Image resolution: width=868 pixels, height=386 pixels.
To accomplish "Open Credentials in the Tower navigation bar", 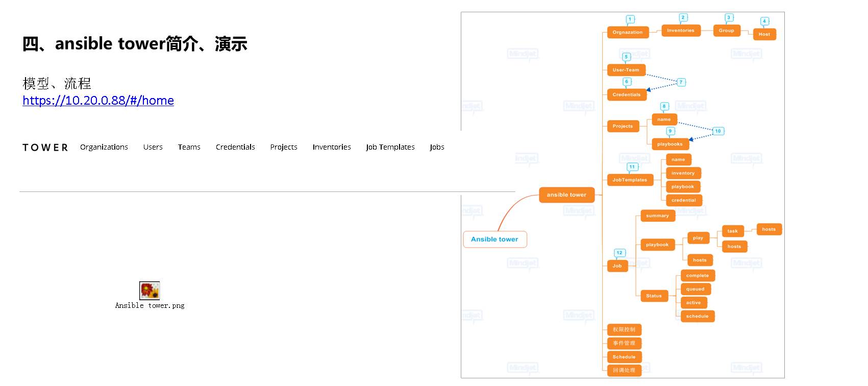I will (x=235, y=147).
